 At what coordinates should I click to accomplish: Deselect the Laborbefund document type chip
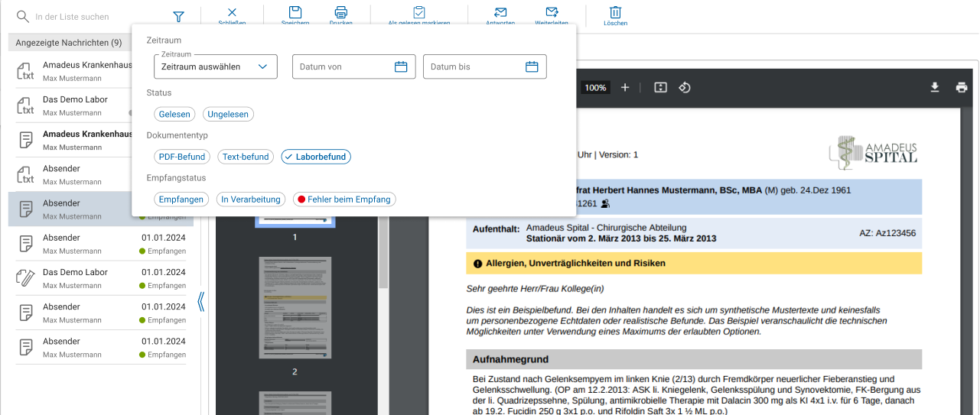(316, 157)
